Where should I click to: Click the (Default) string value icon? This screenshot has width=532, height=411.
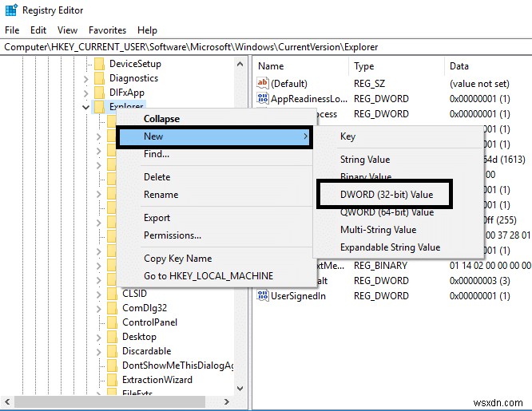pos(263,83)
